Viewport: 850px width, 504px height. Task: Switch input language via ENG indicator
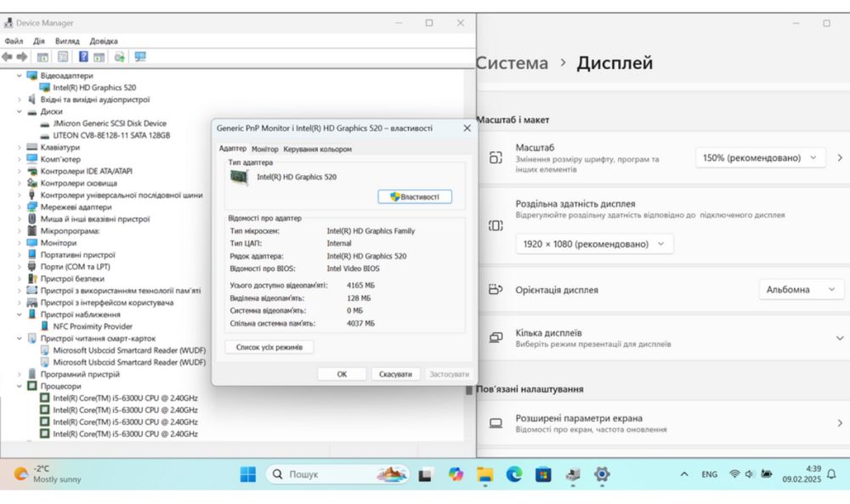point(709,474)
